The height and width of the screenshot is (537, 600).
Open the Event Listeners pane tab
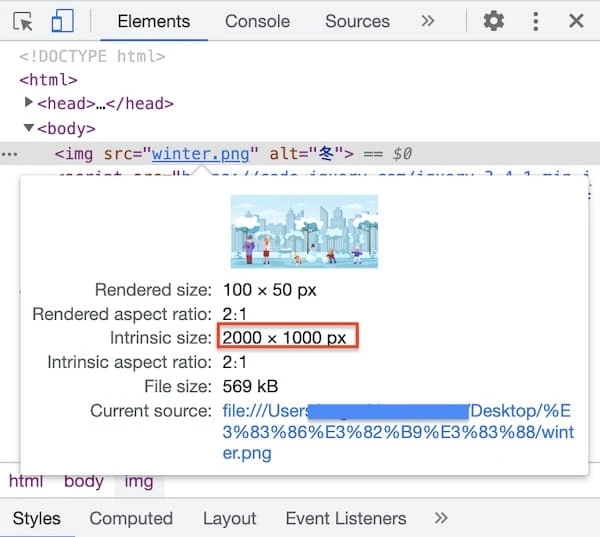(x=346, y=519)
